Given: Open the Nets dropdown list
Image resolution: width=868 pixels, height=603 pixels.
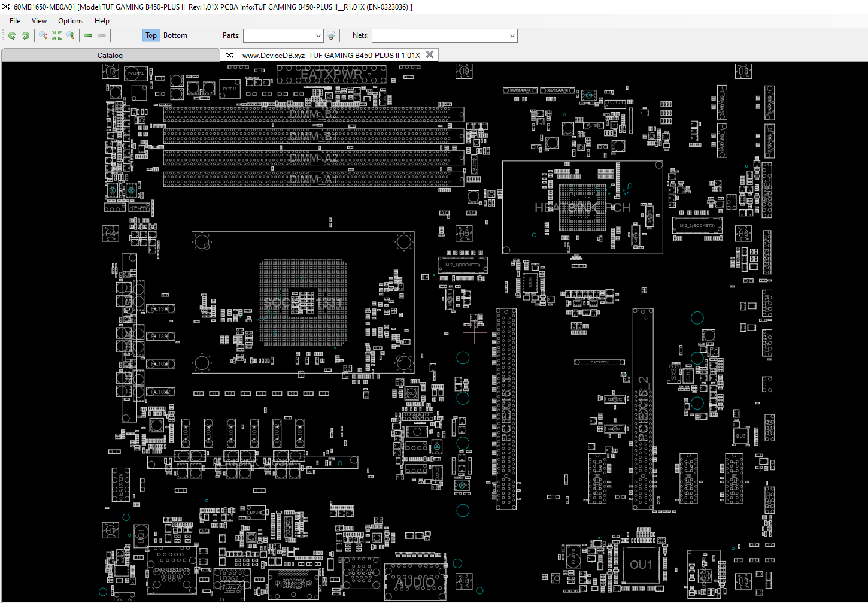Looking at the screenshot, I should point(512,36).
